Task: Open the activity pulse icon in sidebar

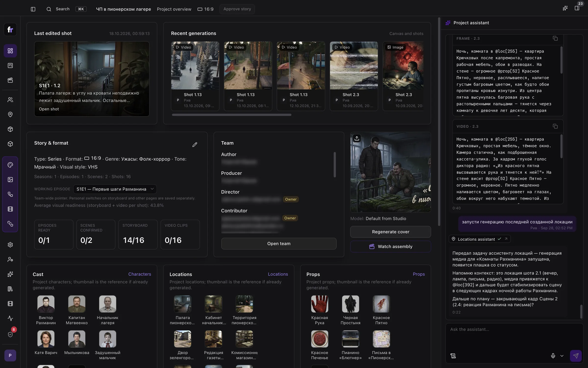Action: 10,318
